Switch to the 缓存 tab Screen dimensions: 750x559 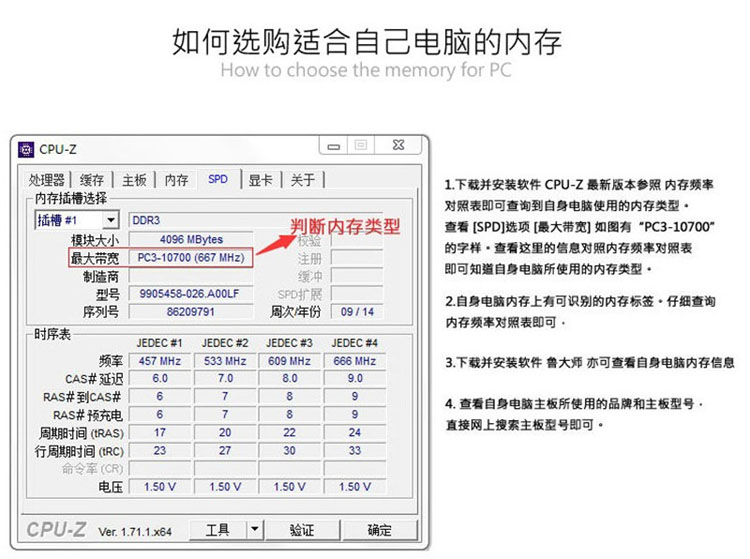point(91,180)
